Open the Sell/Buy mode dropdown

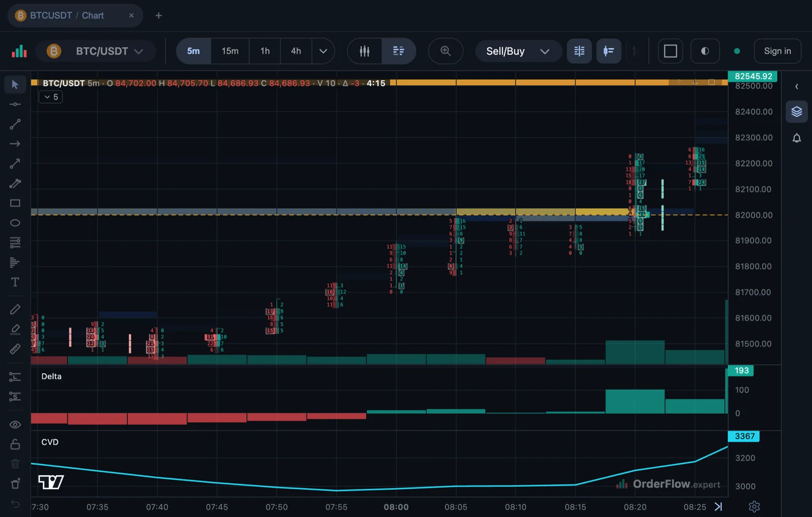[518, 51]
